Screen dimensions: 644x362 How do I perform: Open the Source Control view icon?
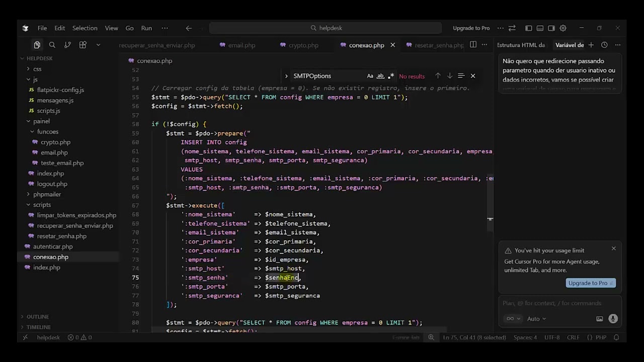(67, 45)
